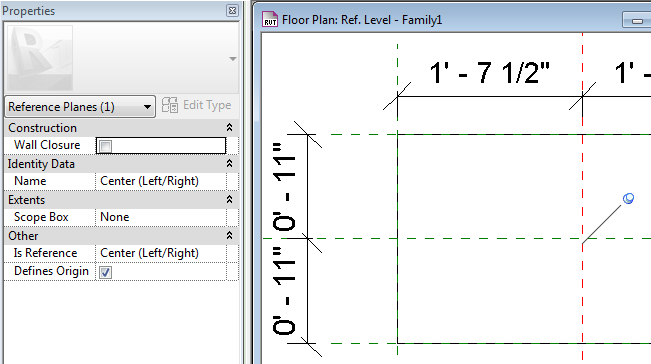
Task: Tick the Wall Closure checkbox
Action: coord(105,146)
